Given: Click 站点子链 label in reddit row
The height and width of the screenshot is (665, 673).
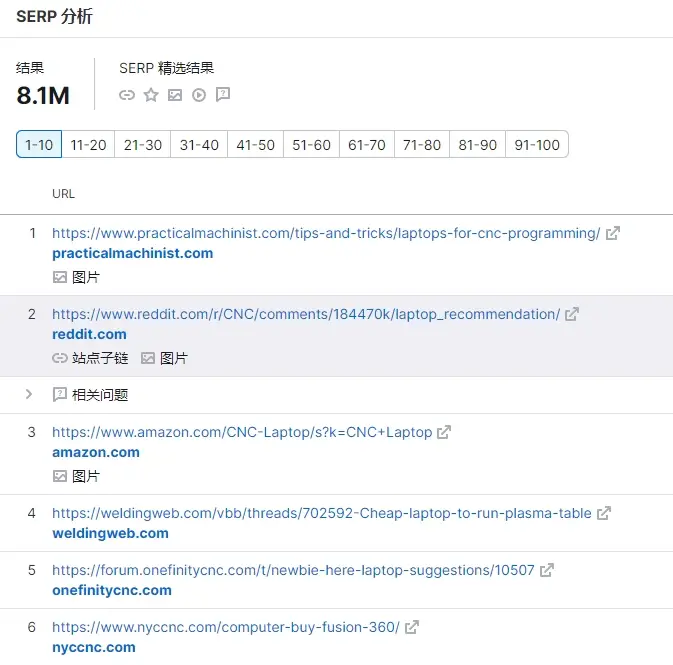Looking at the screenshot, I should [100, 358].
